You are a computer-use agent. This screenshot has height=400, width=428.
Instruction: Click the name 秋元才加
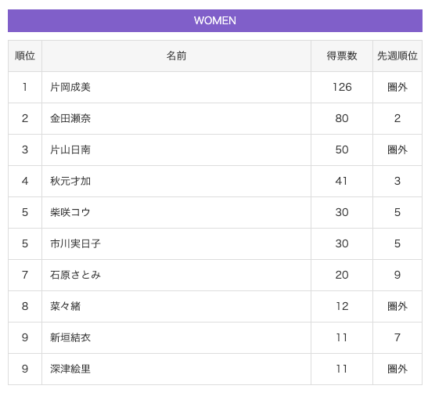70,181
